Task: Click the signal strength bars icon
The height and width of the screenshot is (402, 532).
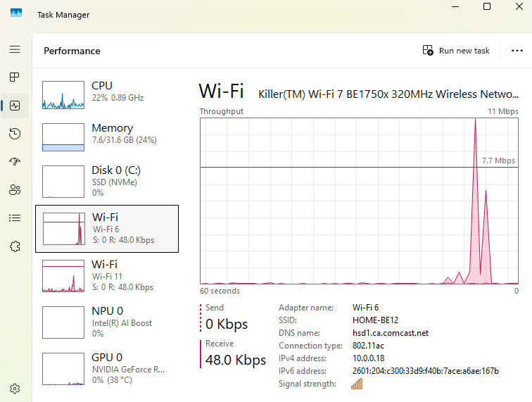Action: (x=357, y=384)
